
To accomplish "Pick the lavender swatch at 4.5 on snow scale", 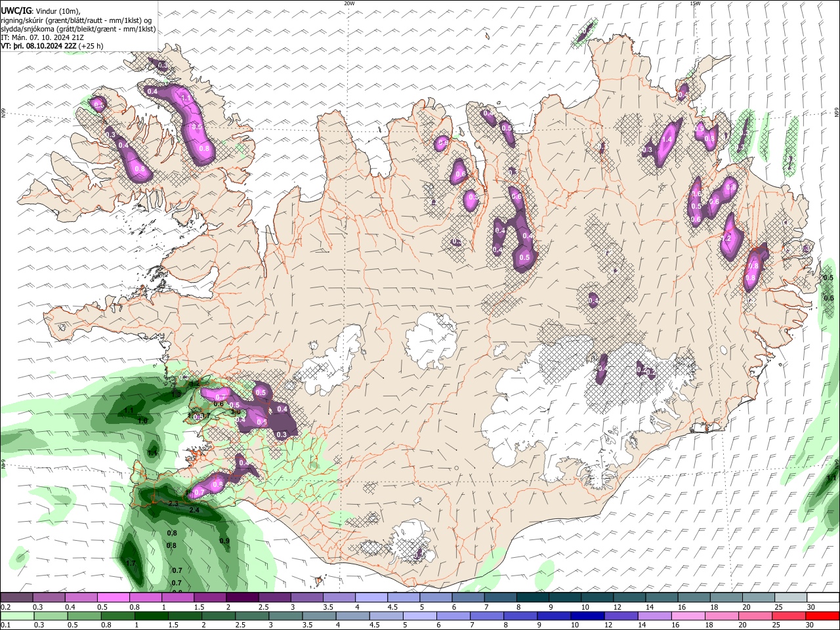I will pyautogui.click(x=403, y=598).
